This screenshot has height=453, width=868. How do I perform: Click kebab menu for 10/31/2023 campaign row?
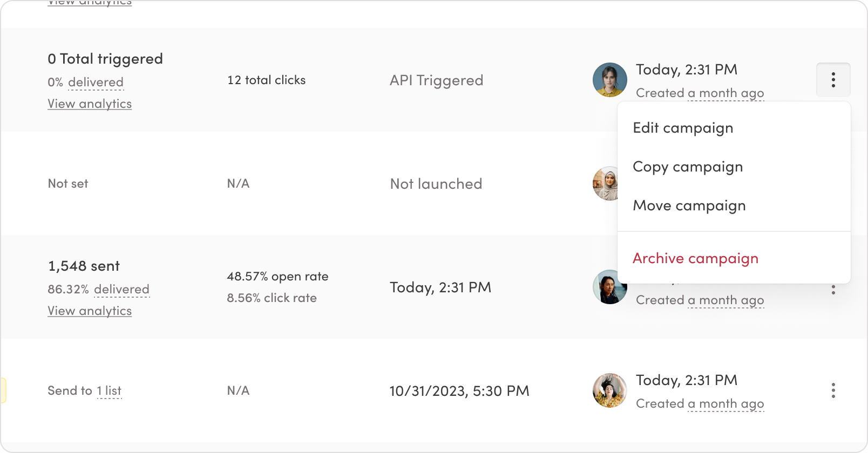[x=833, y=390]
